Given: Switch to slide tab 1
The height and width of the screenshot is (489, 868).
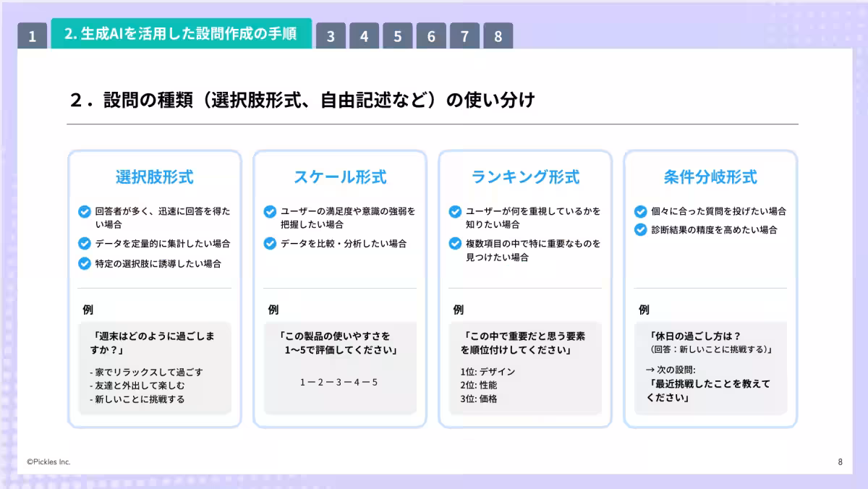Looking at the screenshot, I should [x=32, y=34].
